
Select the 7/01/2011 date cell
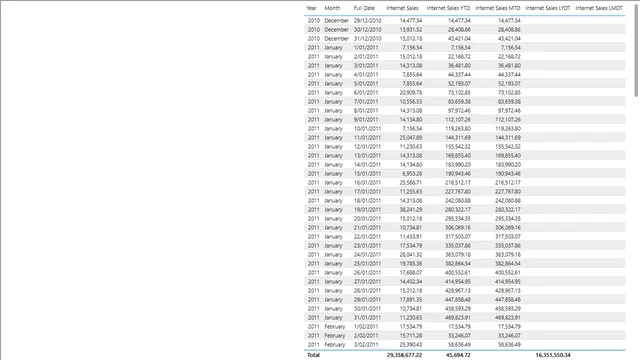click(x=366, y=102)
